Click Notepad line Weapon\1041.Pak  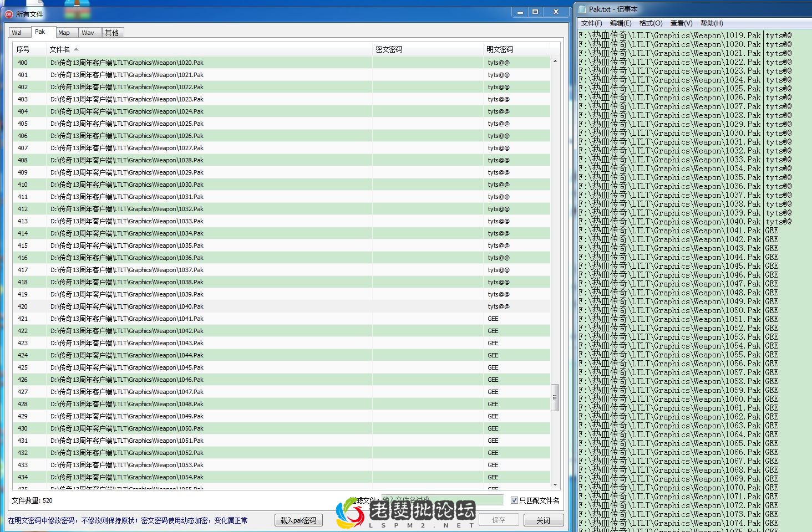pos(678,231)
